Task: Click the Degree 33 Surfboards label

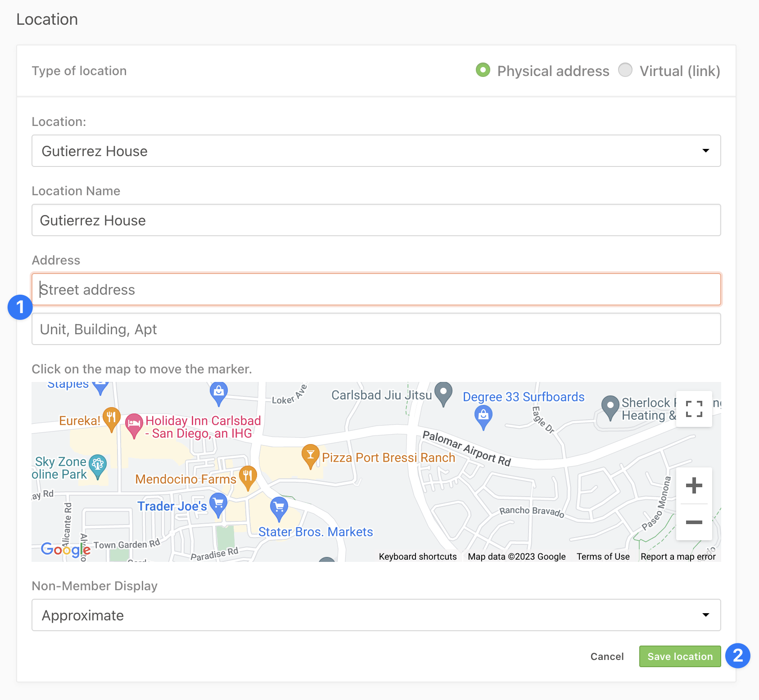Action: [x=524, y=397]
